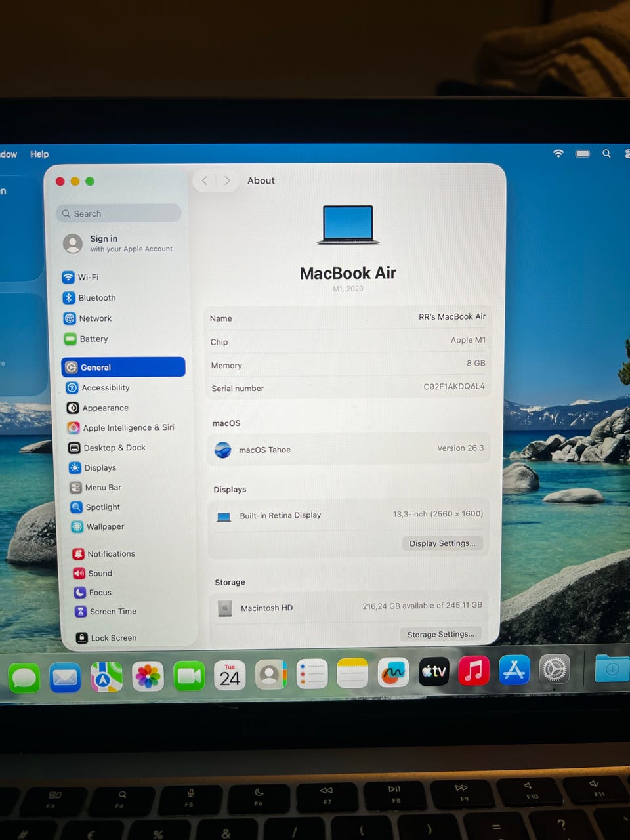Launch Mail from the Dock

[x=65, y=677]
